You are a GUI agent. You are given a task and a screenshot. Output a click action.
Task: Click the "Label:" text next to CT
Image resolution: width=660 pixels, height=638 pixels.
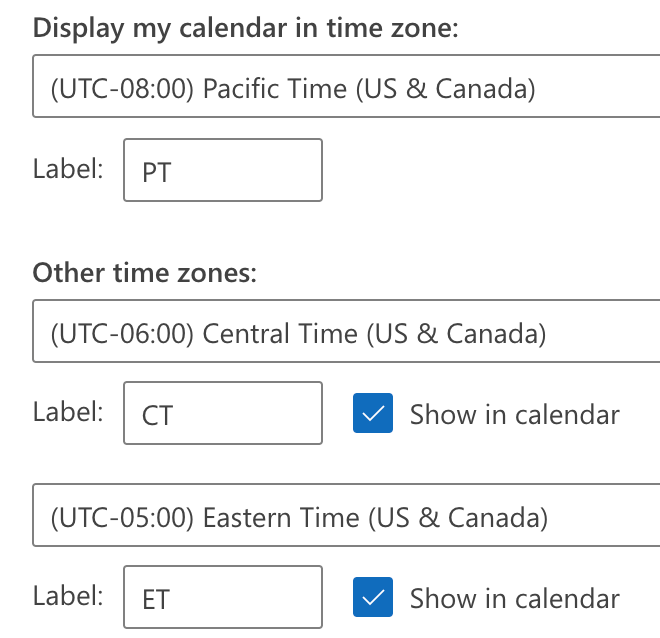[x=68, y=412]
